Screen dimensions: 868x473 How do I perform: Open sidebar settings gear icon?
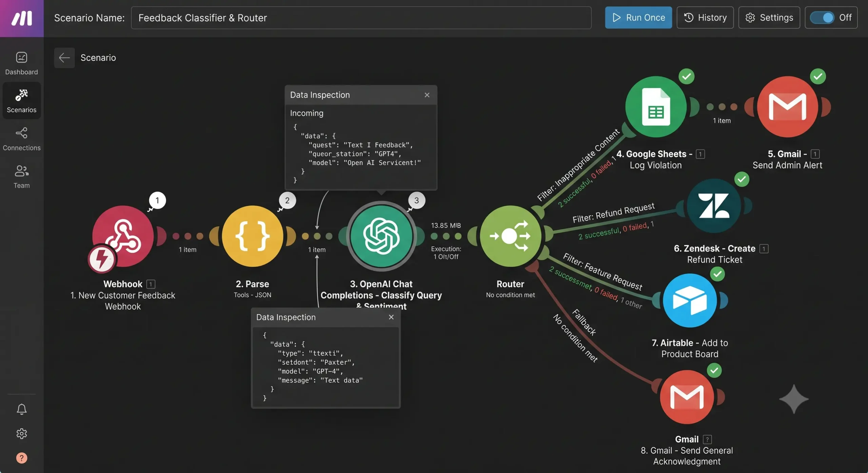pos(21,433)
